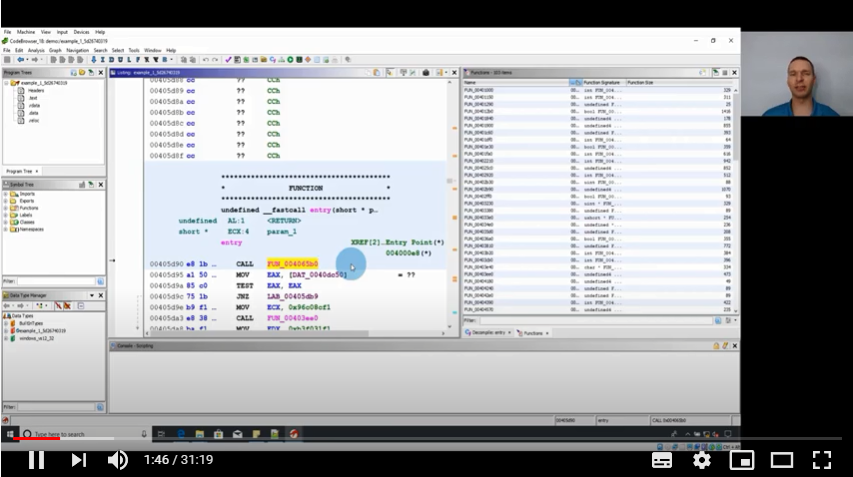This screenshot has height=477, width=853.
Task: Expand the Namespaces folder in Symbol Tree
Action: tap(6, 230)
